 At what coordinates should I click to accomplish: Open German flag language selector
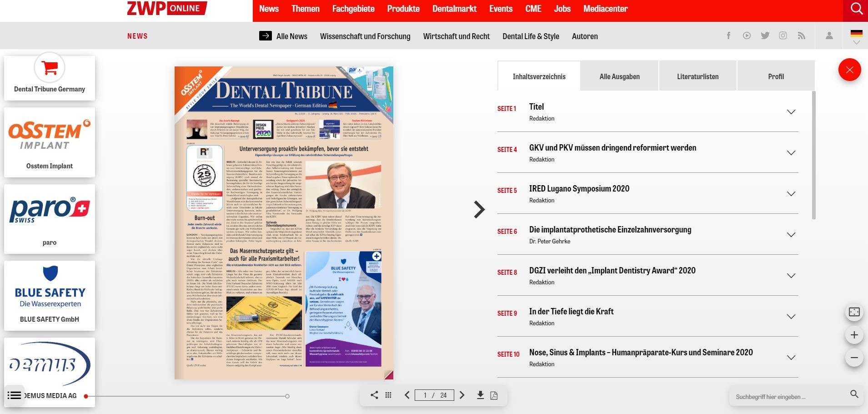[x=856, y=36]
